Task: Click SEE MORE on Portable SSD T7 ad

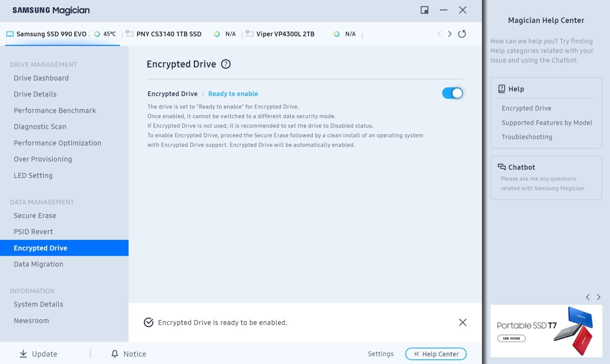Action: coord(512,338)
